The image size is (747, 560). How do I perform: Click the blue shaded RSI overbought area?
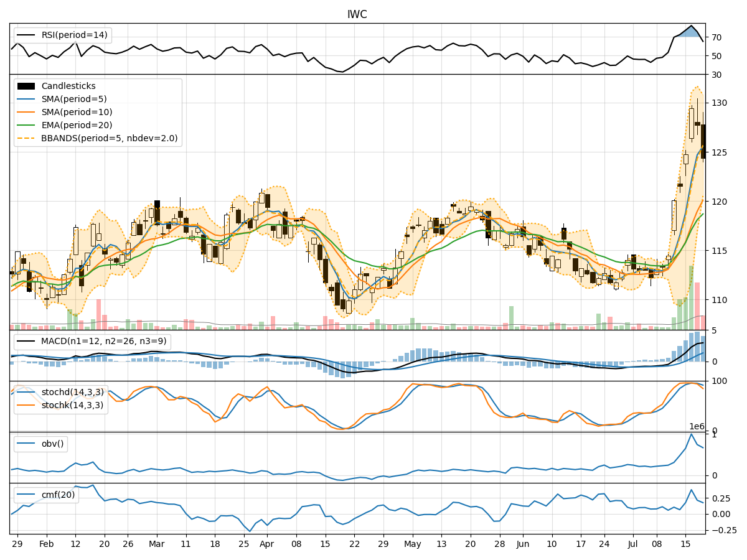click(690, 32)
